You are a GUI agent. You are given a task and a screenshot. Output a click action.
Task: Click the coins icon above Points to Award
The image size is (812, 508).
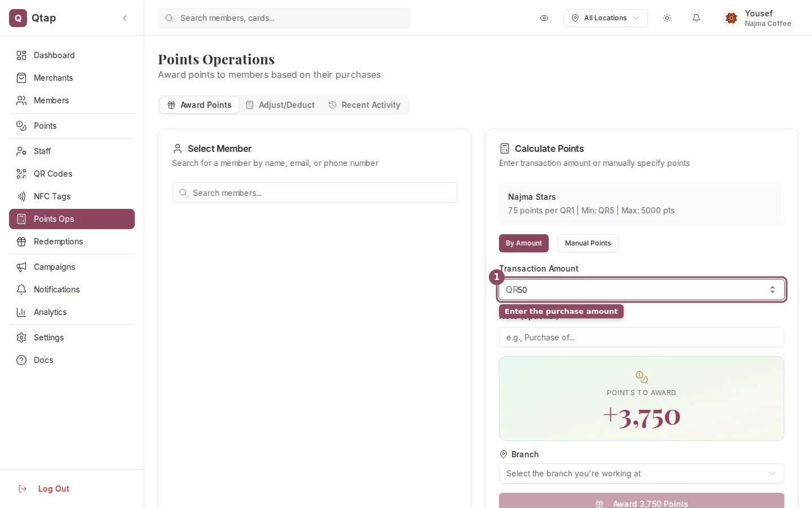tap(642, 376)
